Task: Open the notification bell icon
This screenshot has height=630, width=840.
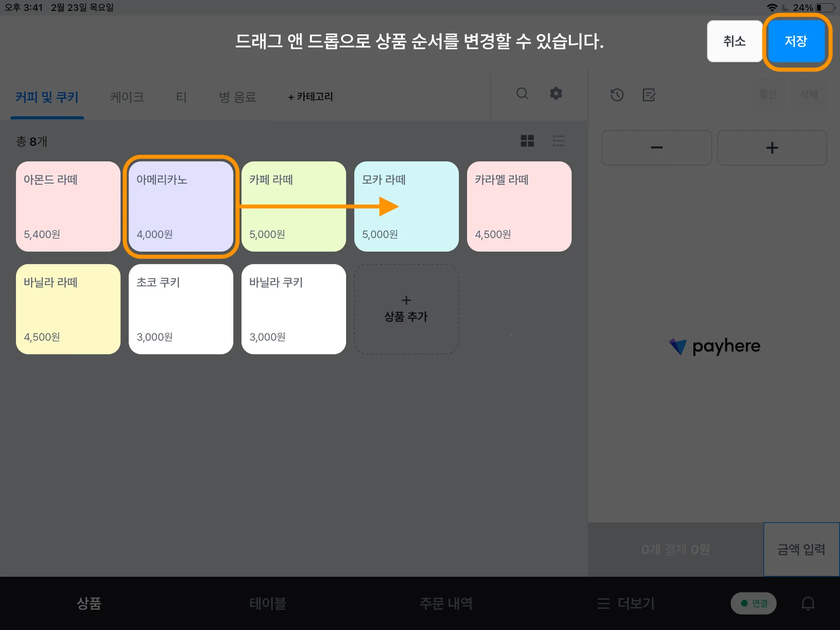Action: [x=808, y=604]
